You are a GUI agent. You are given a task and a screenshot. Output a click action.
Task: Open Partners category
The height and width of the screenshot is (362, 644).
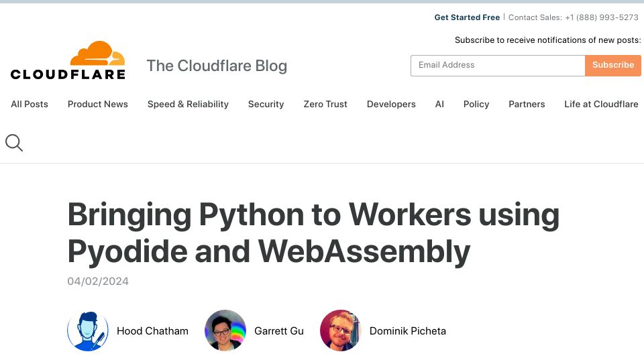pos(527,105)
